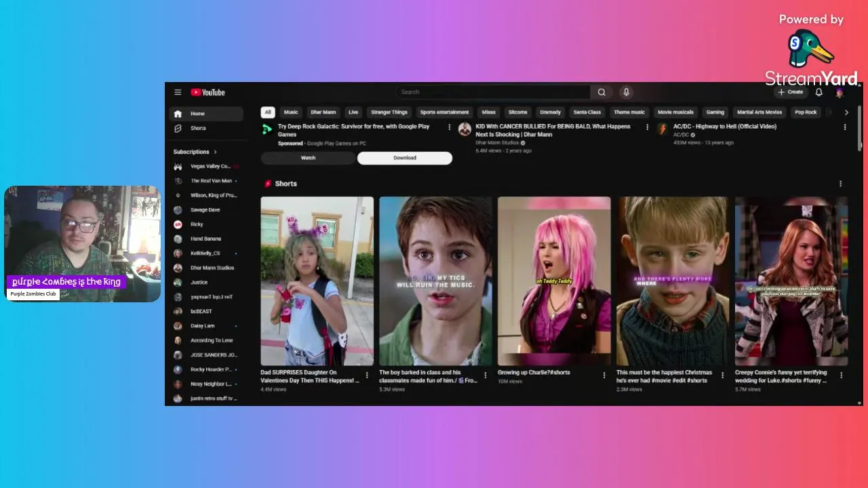
Task: Open options for The boy barked in class short
Action: click(485, 375)
